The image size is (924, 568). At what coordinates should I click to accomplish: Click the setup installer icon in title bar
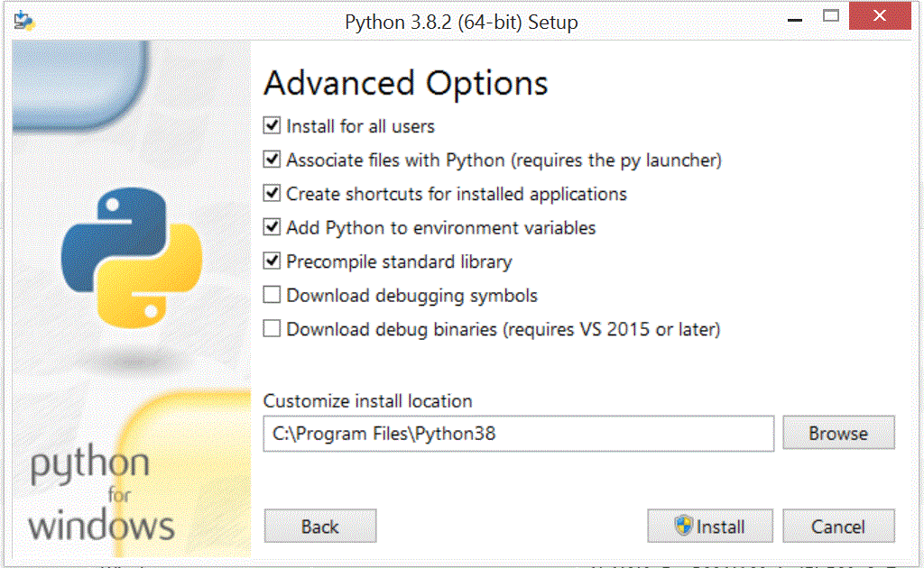(x=24, y=21)
